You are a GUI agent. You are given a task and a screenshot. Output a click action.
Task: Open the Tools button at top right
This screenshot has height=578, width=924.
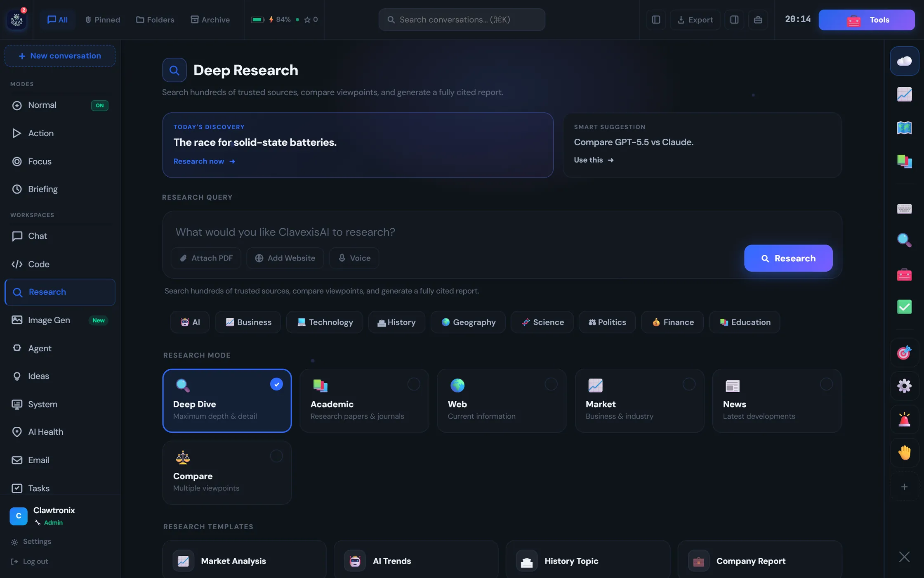click(x=866, y=19)
